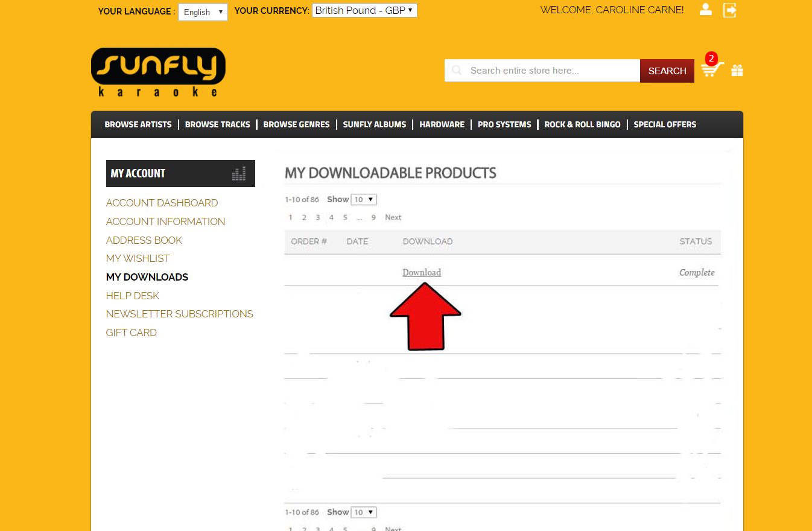Go to page 3 in top pager
The height and width of the screenshot is (531, 812).
(x=318, y=217)
